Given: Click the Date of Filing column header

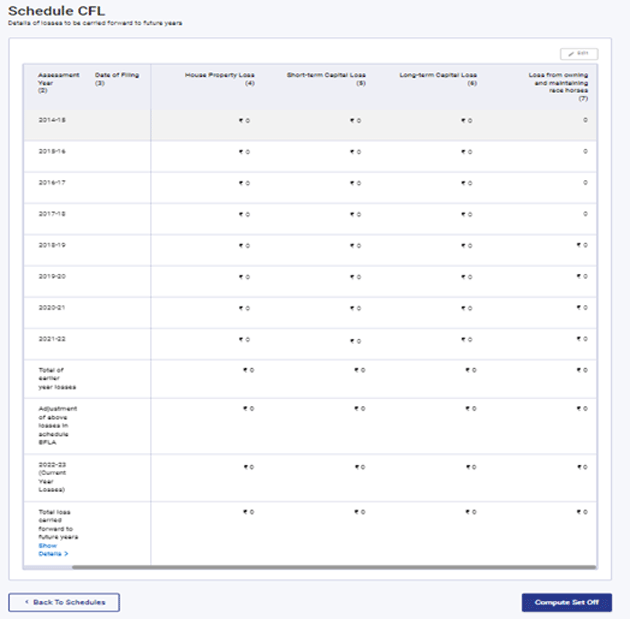Looking at the screenshot, I should point(113,78).
